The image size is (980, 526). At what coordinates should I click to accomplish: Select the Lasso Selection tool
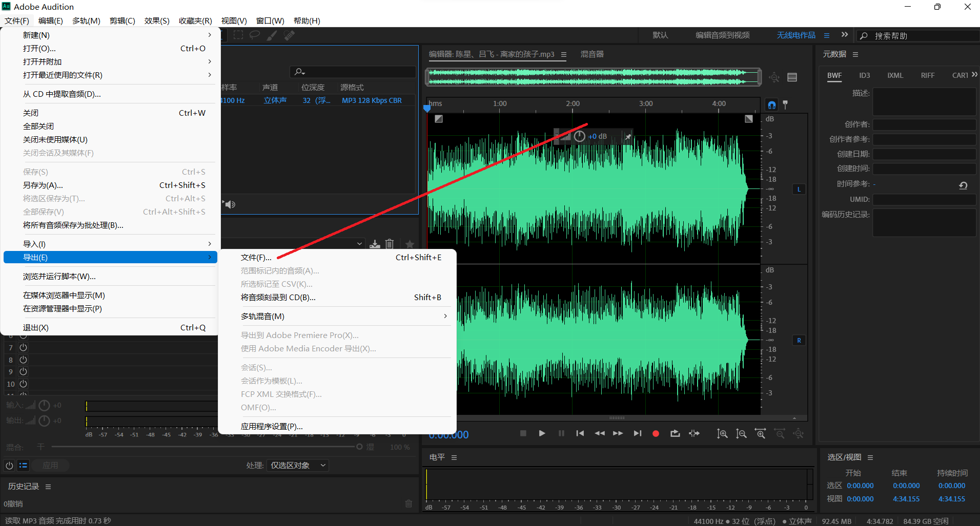click(x=255, y=35)
